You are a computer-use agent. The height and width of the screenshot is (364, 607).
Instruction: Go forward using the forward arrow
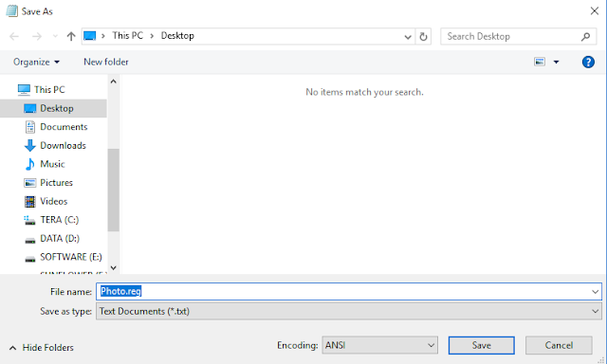tap(37, 36)
